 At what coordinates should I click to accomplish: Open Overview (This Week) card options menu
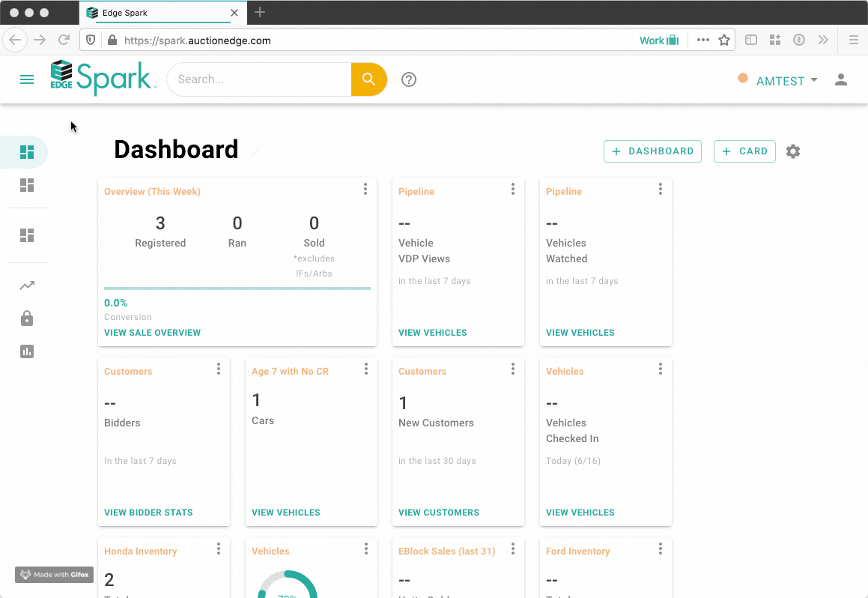365,190
